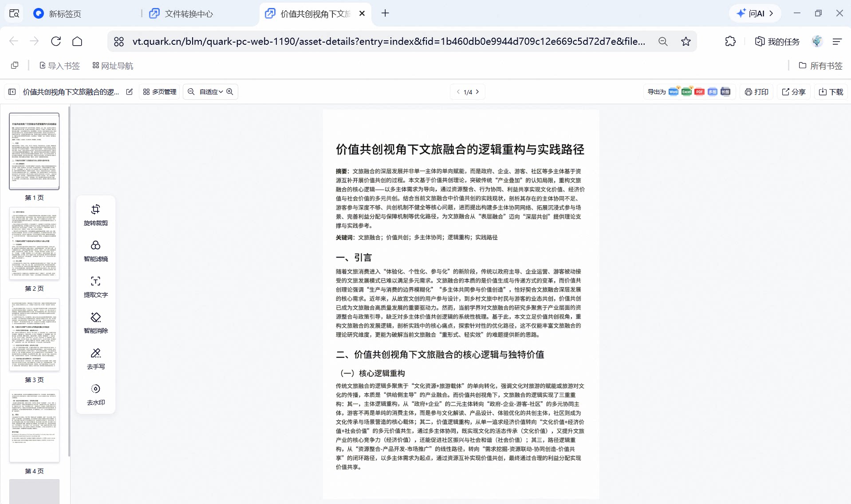Select the 提取文字 text extraction tool
Image resolution: width=851 pixels, height=504 pixels.
[96, 287]
